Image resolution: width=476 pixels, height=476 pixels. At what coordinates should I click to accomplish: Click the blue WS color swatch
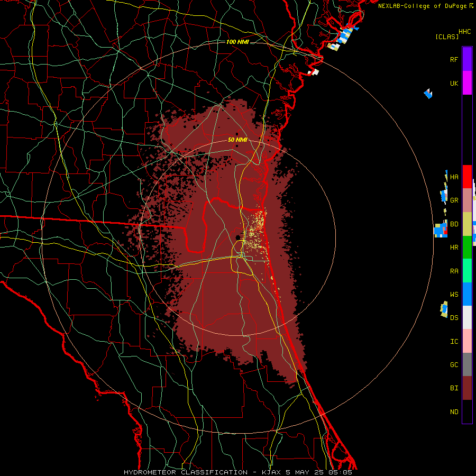467,294
